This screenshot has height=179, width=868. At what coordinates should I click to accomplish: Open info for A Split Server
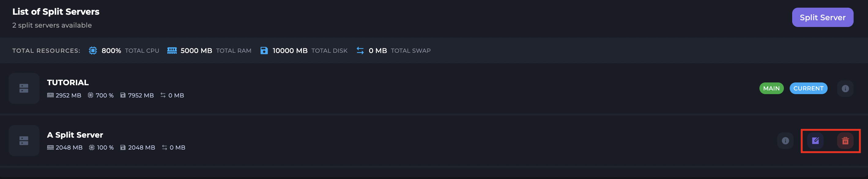pyautogui.click(x=785, y=140)
